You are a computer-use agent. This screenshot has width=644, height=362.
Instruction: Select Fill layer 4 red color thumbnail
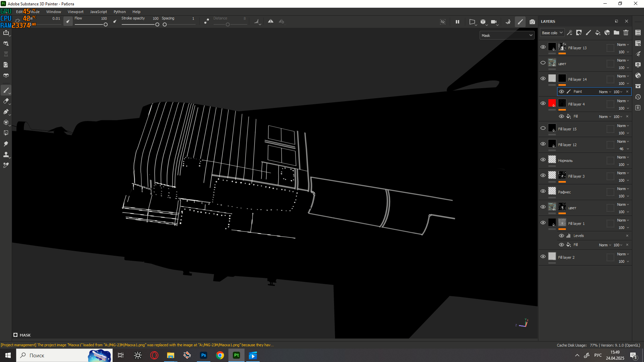click(552, 103)
